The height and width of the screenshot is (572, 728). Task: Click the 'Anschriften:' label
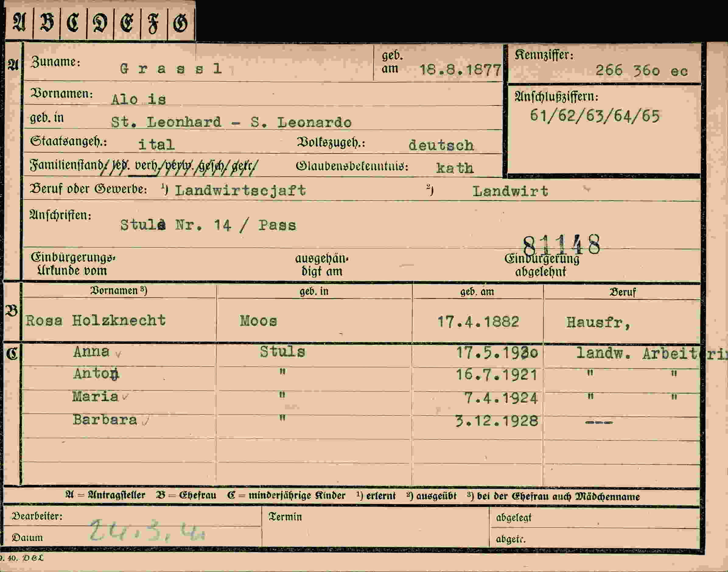pos(60,215)
